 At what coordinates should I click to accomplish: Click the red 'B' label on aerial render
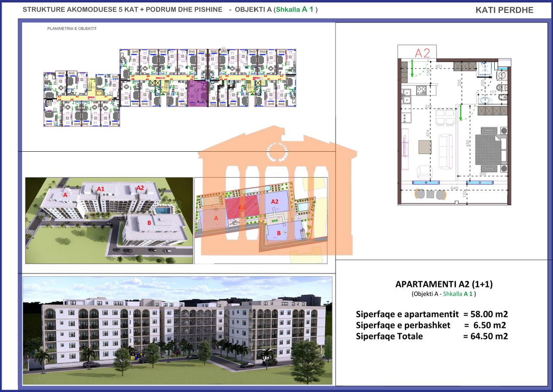[149, 223]
